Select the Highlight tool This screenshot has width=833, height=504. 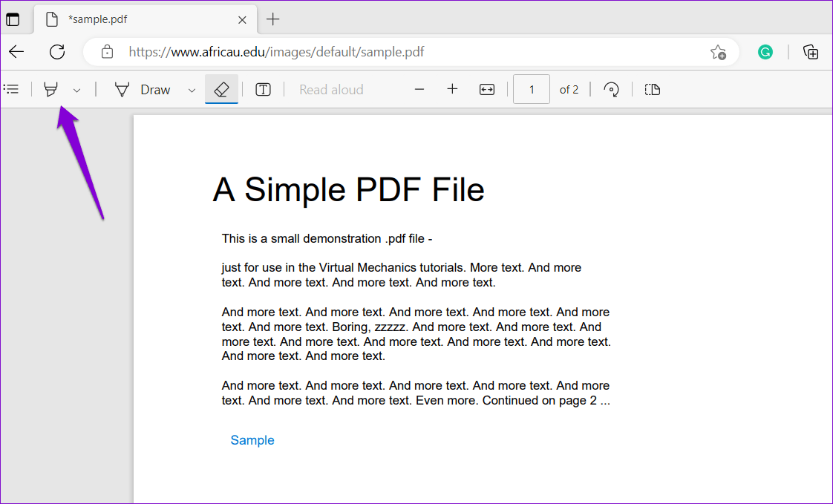(x=49, y=89)
